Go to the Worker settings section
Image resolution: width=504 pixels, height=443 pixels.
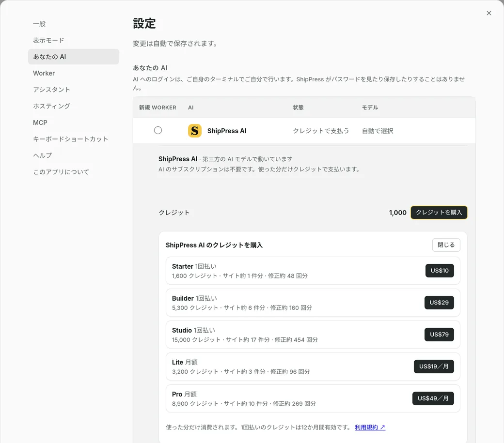(x=73, y=73)
